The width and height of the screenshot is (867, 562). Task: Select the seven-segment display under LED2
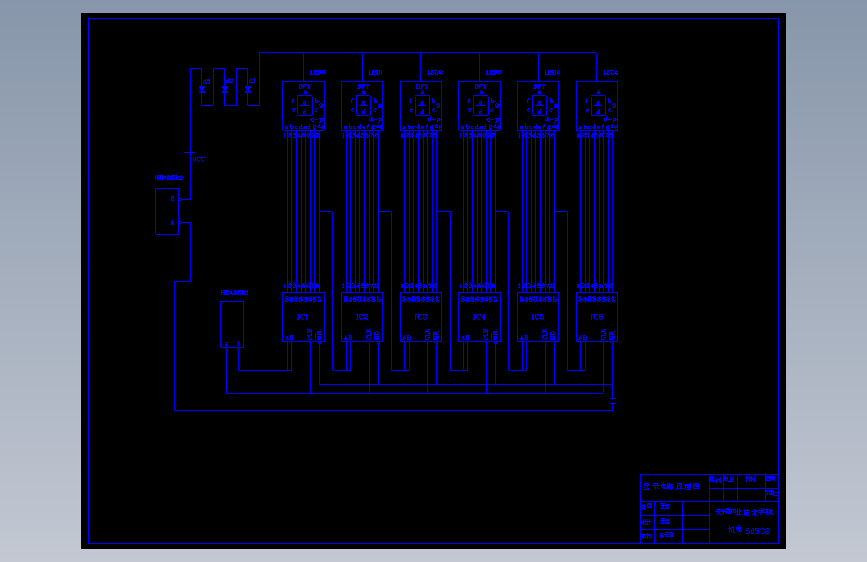pyautogui.click(x=421, y=106)
